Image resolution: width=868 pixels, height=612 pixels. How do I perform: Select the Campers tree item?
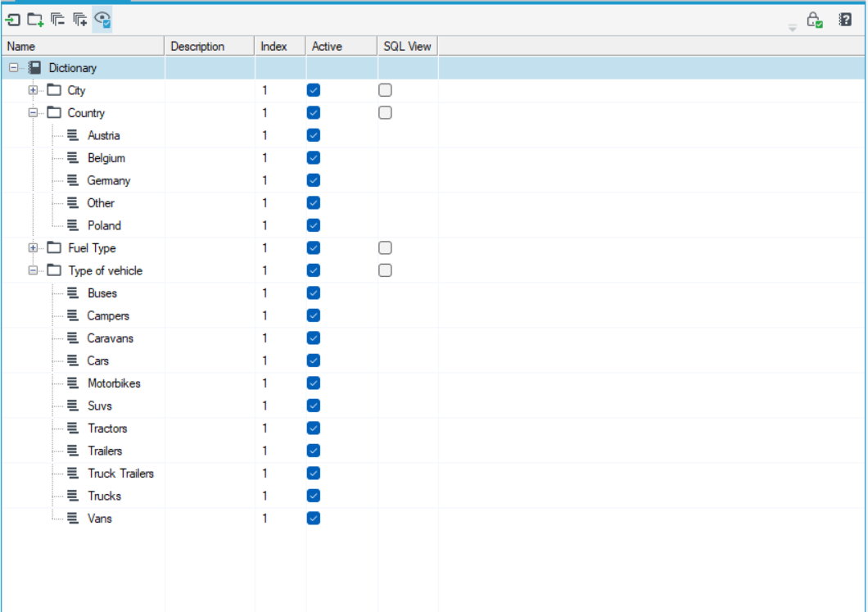point(108,315)
